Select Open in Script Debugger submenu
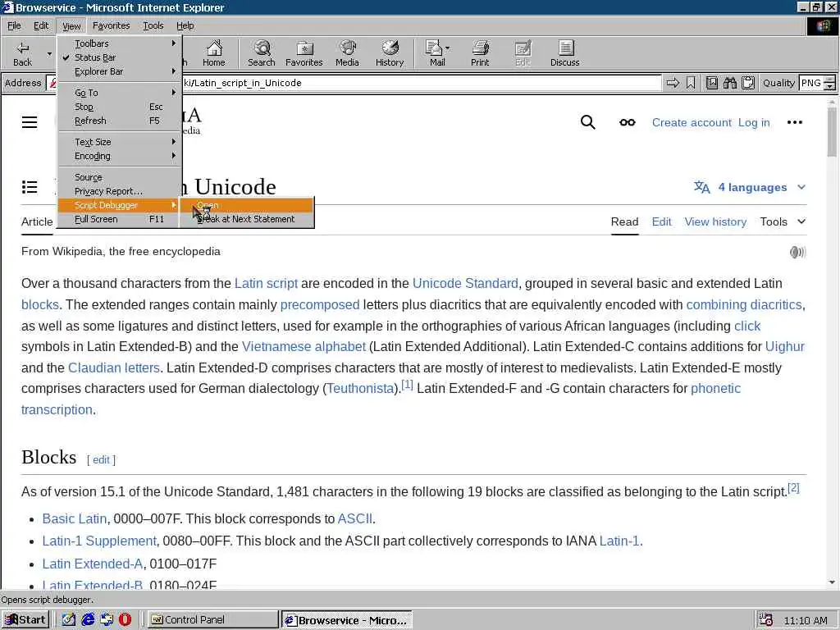Screen dimensions: 840x630 coord(247,205)
